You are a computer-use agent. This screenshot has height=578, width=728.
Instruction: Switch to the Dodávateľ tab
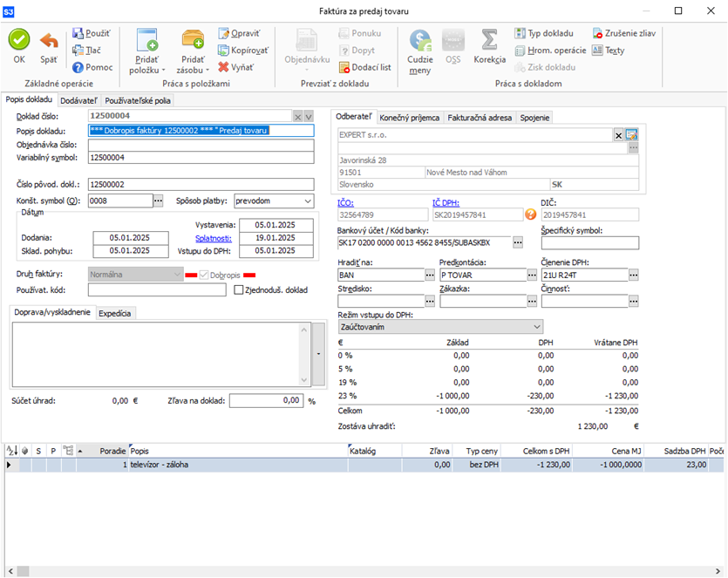click(78, 100)
